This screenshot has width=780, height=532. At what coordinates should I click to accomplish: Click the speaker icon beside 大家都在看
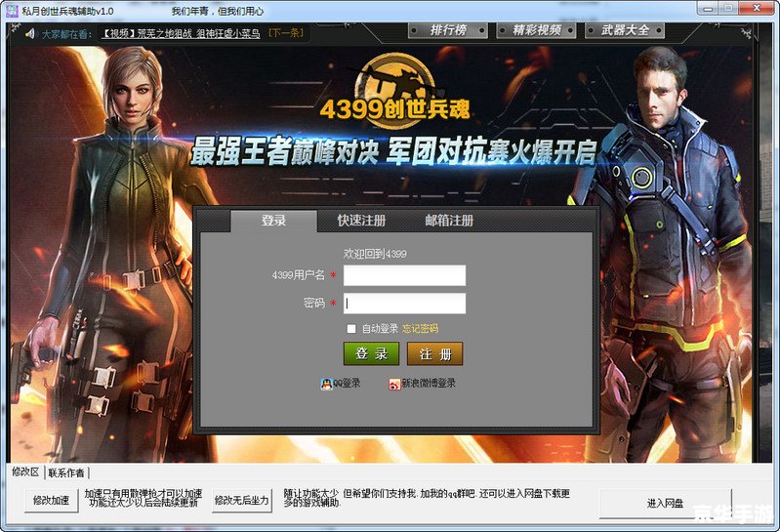[x=30, y=33]
